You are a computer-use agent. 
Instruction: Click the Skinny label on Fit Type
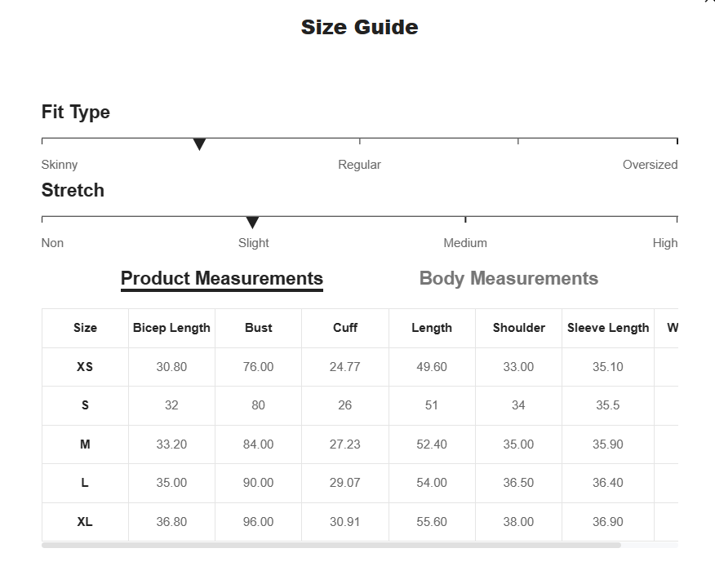(x=60, y=165)
